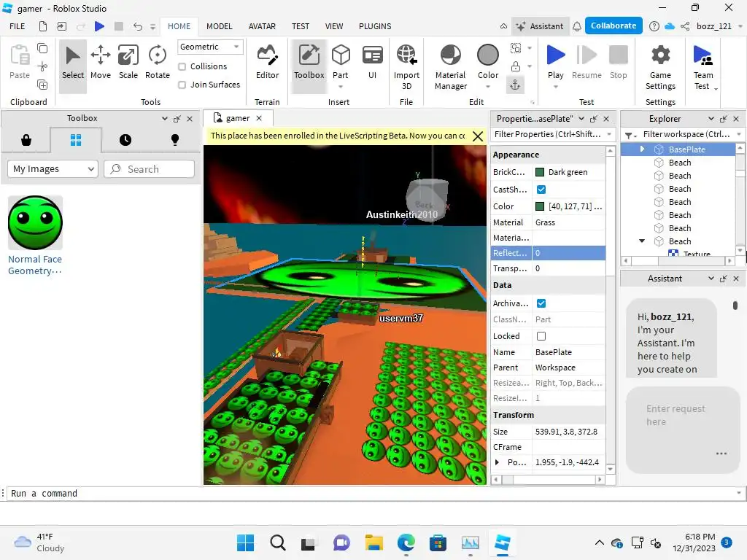
Task: Click Assistant Enter request here field
Action: coord(682,429)
